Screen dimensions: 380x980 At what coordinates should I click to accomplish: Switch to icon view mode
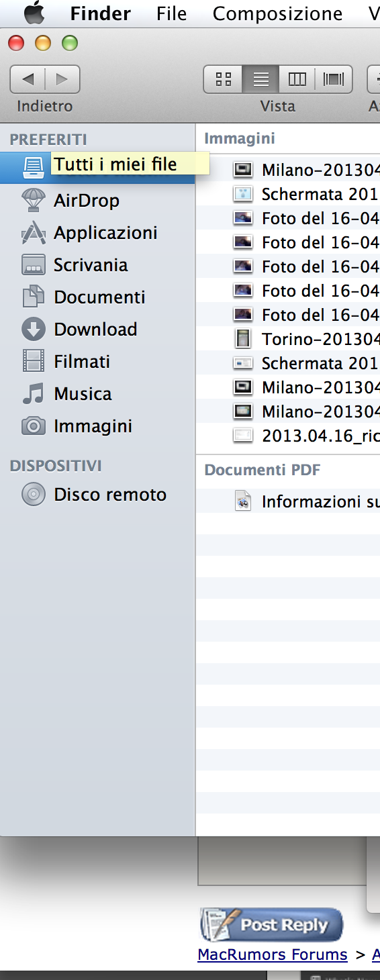coord(224,79)
